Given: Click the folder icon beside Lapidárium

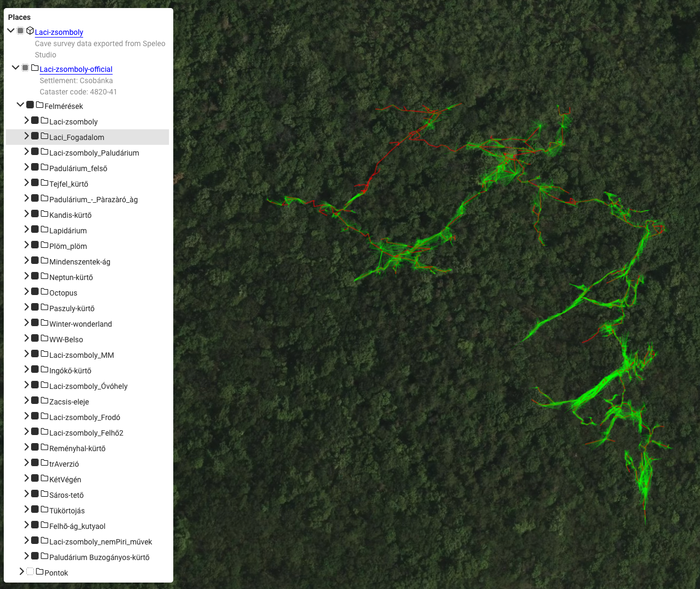Looking at the screenshot, I should click(x=45, y=230).
